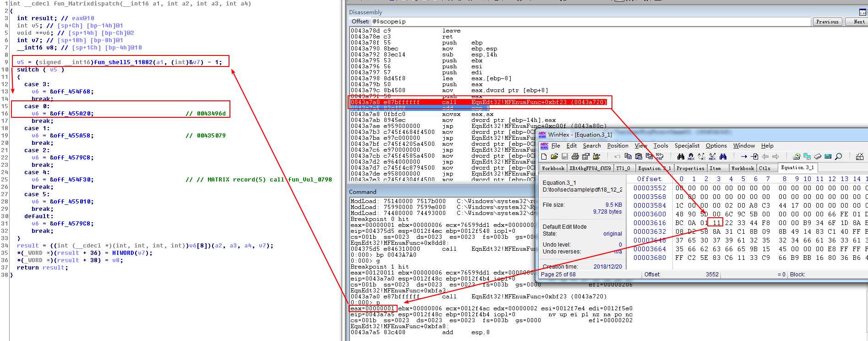Click the 'original' State value in info panel
The width and height of the screenshot is (868, 341).
pos(612,234)
